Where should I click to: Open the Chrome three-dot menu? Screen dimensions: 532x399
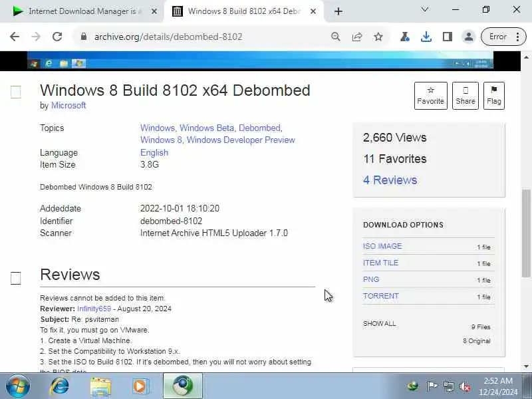(517, 37)
